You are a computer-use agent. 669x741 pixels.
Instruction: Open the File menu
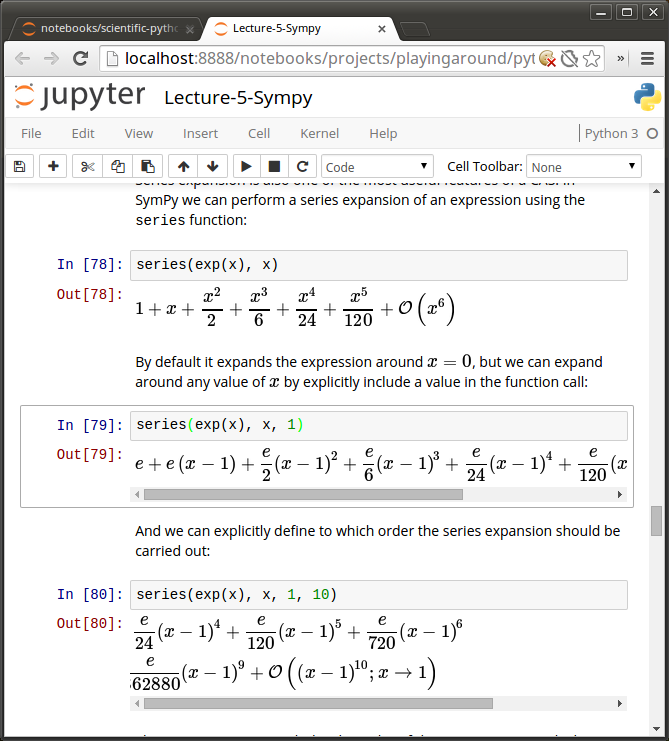tap(31, 134)
